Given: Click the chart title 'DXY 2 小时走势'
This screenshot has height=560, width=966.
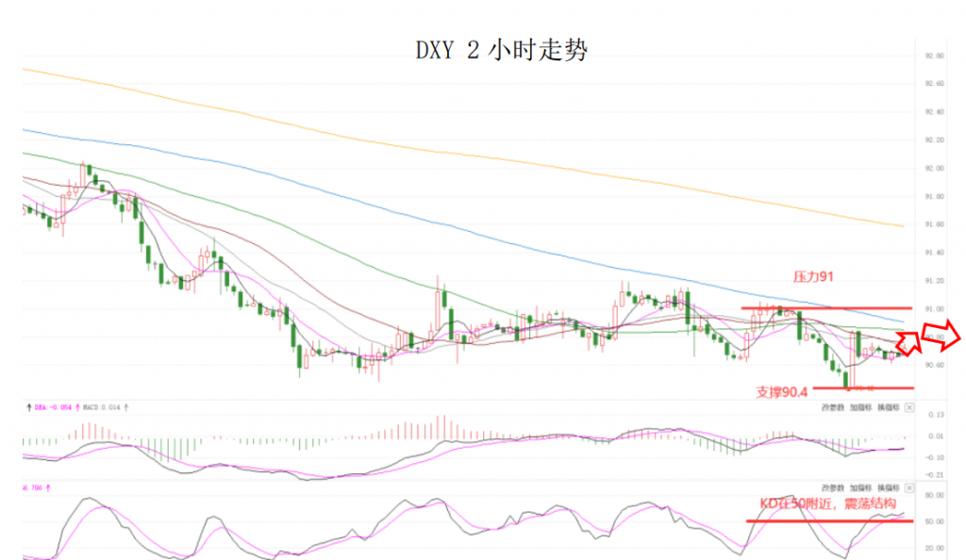Looking at the screenshot, I should [x=502, y=51].
